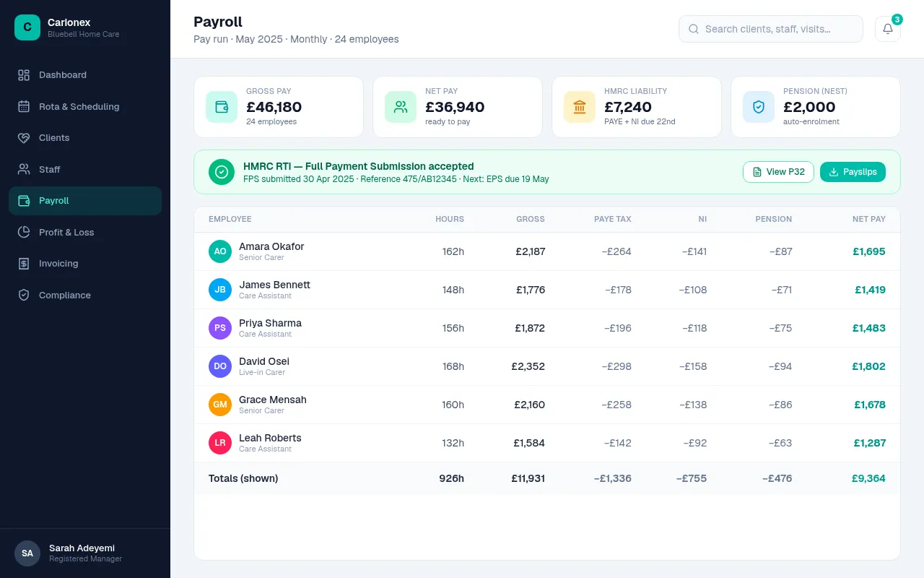The height and width of the screenshot is (578, 924).
Task: Select Payroll in the sidebar
Action: coord(85,201)
